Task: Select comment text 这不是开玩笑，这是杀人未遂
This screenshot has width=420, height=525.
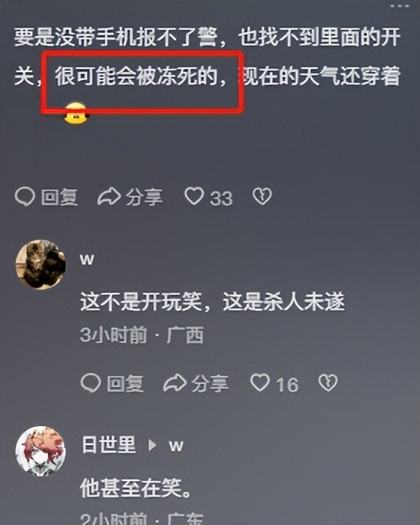Action: click(212, 302)
